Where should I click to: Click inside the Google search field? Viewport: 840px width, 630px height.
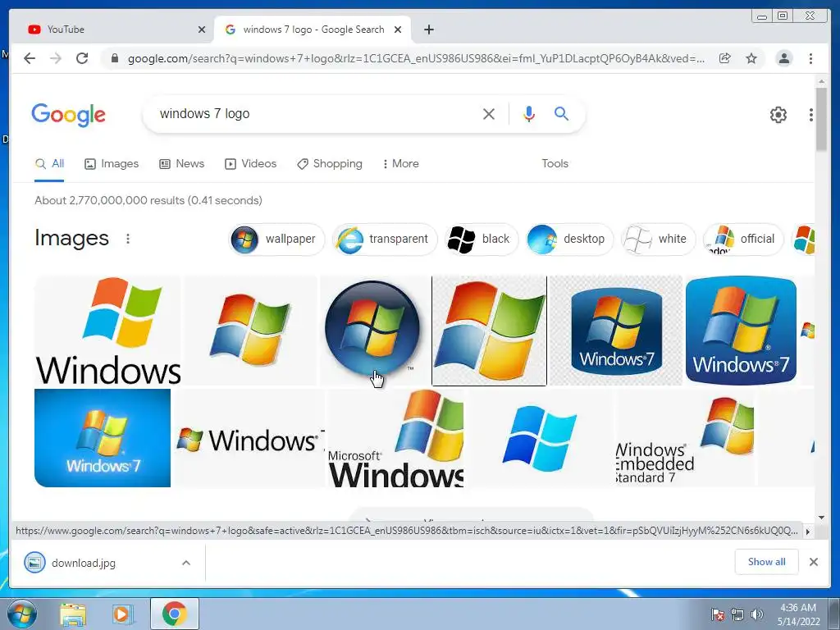[316, 113]
